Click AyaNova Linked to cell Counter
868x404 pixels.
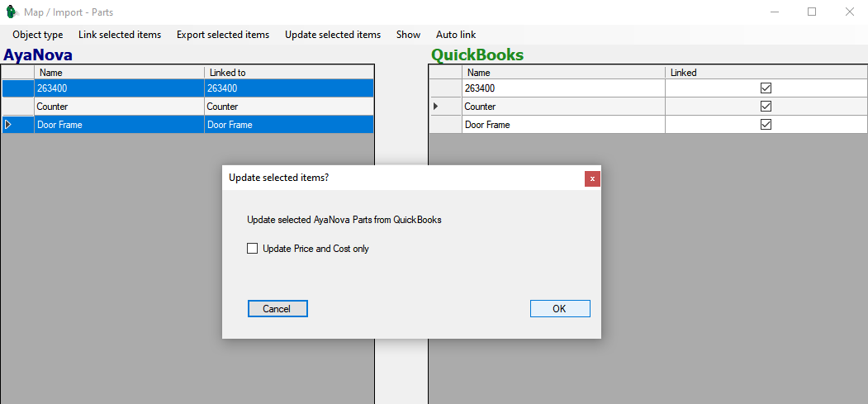coord(289,107)
